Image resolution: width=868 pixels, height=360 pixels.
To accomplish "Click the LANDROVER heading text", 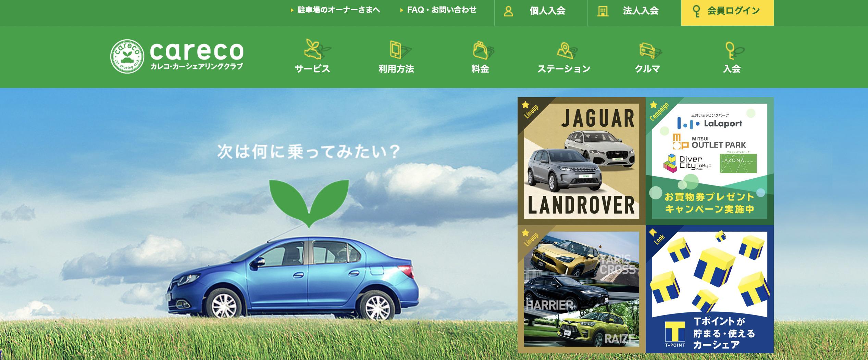I will [581, 205].
